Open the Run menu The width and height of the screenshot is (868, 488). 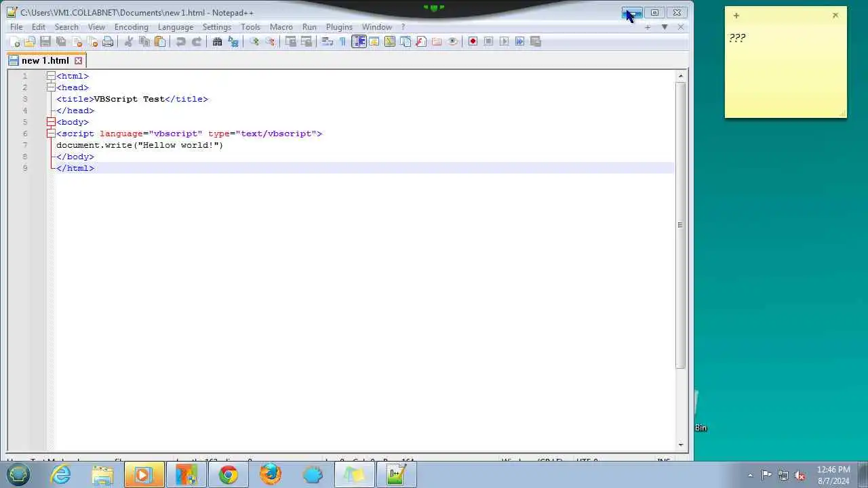[309, 27]
